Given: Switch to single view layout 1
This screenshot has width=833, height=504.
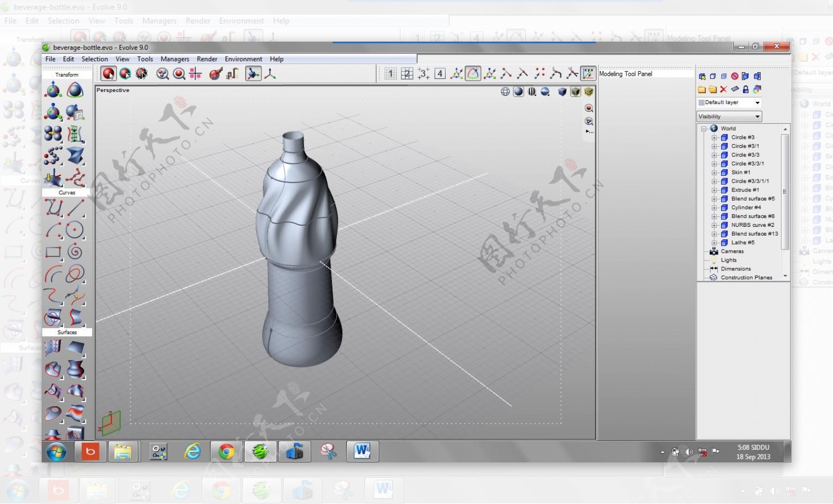Looking at the screenshot, I should [x=390, y=74].
